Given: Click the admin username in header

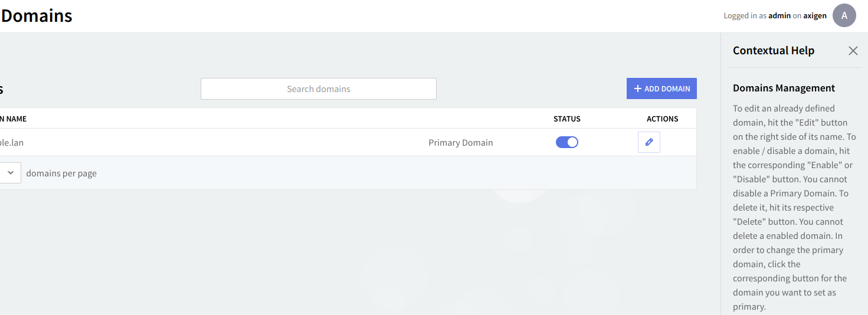Looking at the screenshot, I should (779, 16).
